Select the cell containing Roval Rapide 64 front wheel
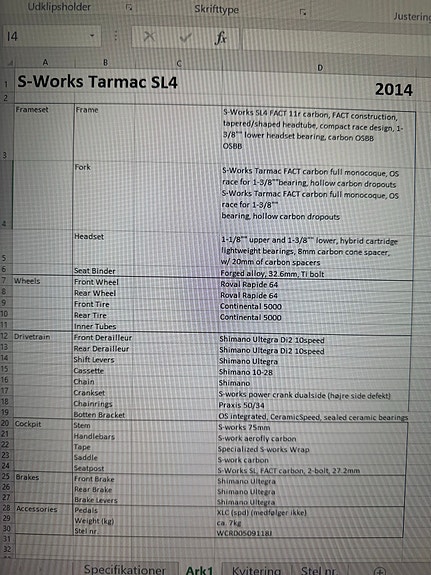Screen dimensions: 431x575 (x=315, y=285)
